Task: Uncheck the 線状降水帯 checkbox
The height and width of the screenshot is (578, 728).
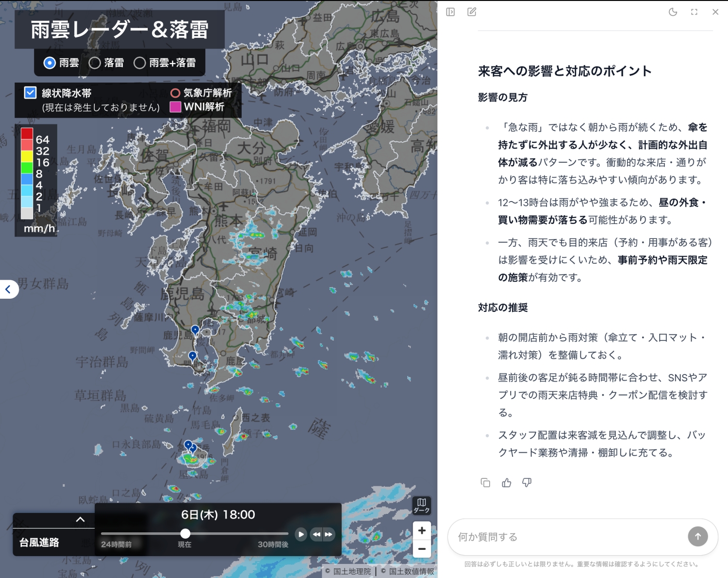Action: (x=30, y=93)
